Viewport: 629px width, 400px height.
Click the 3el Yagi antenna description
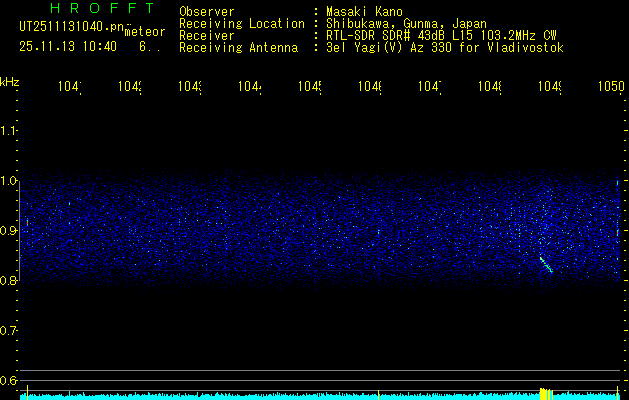click(x=444, y=47)
